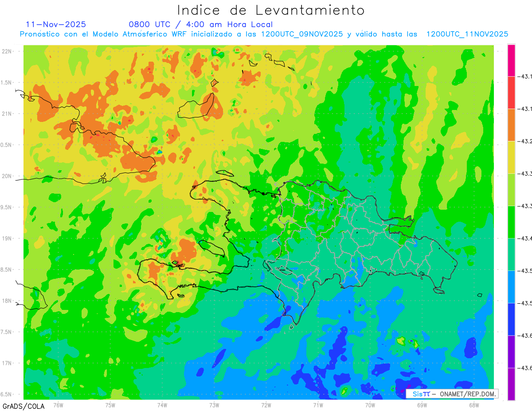Click the dark blue swatch in the legend
532x411 pixels.
point(511,319)
